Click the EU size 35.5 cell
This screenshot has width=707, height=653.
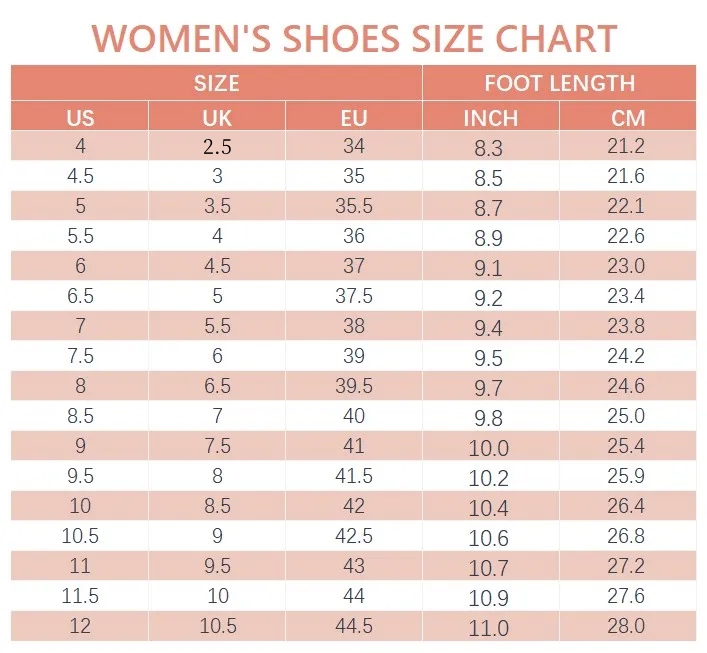354,207
